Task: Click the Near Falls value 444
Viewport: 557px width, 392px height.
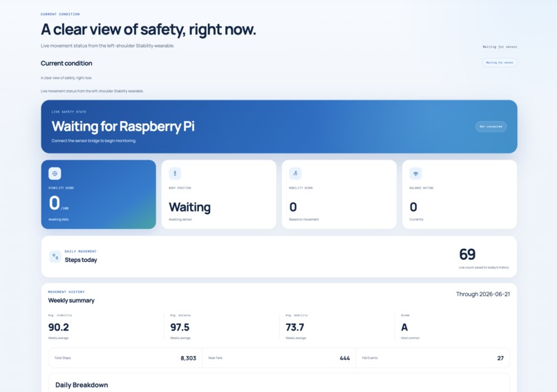Action: click(x=345, y=358)
